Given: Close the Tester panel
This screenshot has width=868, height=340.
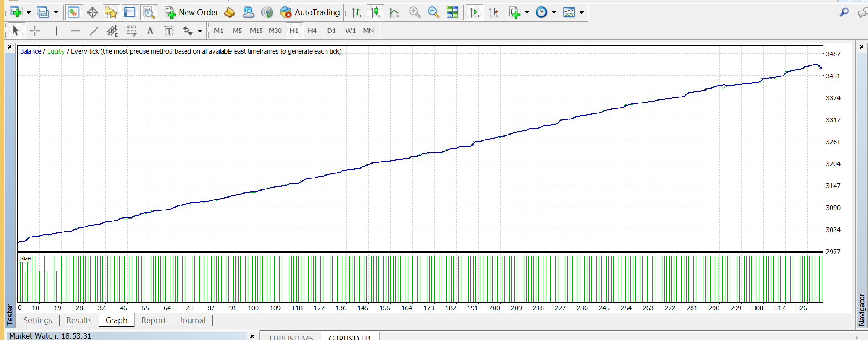Looking at the screenshot, I should coord(10,47).
